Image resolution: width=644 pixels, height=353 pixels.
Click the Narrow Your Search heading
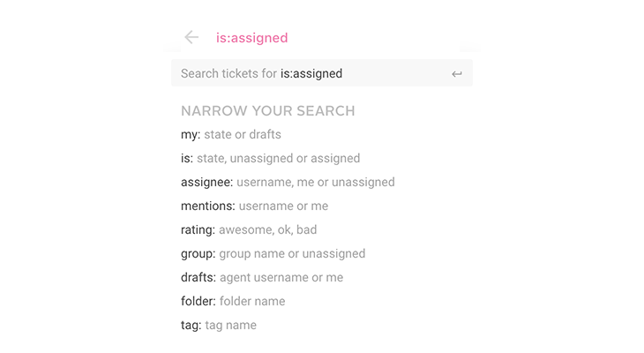[268, 111]
